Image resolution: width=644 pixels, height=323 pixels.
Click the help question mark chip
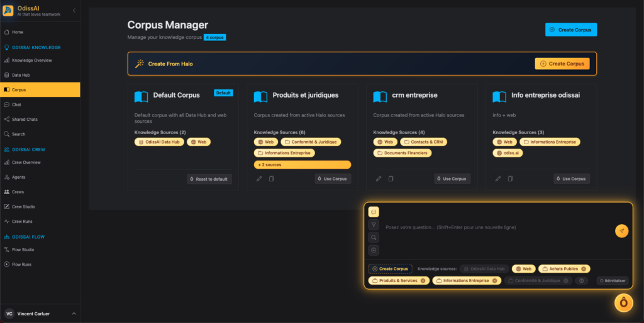pos(582,281)
